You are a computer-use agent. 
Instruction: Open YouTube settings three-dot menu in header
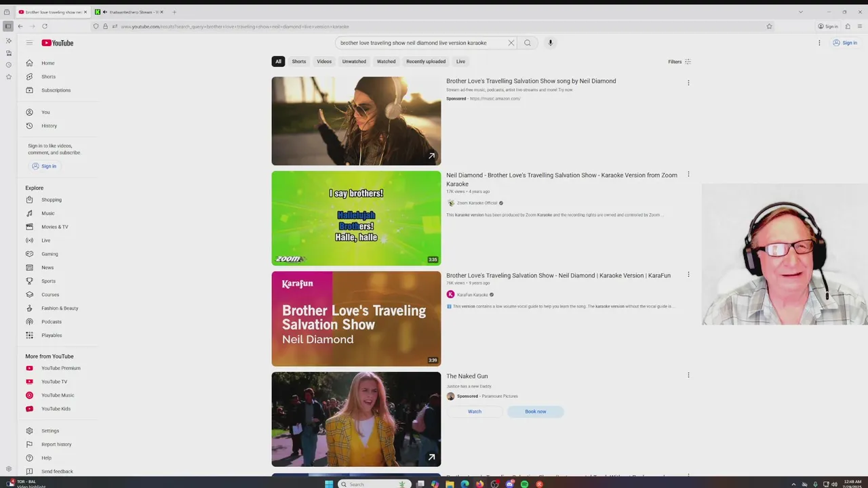[x=819, y=43]
